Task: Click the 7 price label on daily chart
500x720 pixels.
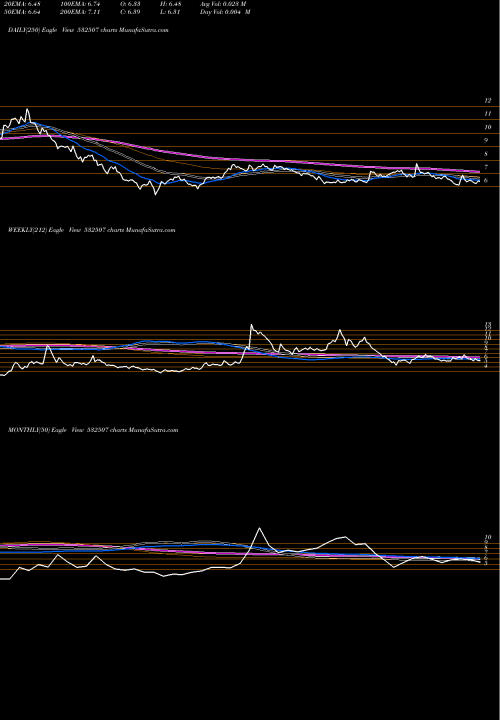Action: click(x=486, y=168)
